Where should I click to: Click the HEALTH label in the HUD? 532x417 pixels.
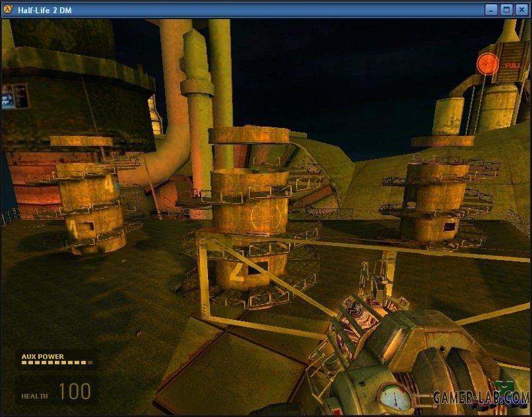(34, 396)
